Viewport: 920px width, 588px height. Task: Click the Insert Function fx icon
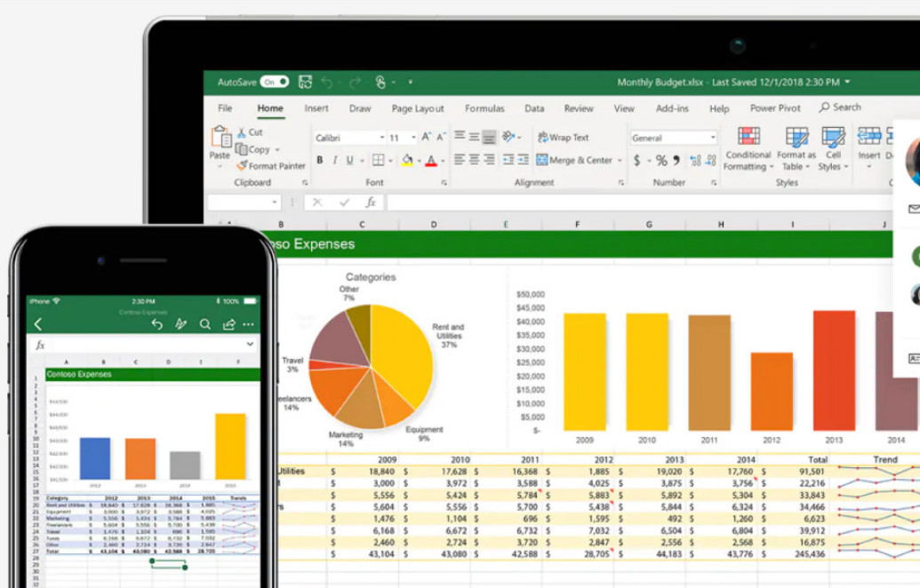(x=371, y=203)
